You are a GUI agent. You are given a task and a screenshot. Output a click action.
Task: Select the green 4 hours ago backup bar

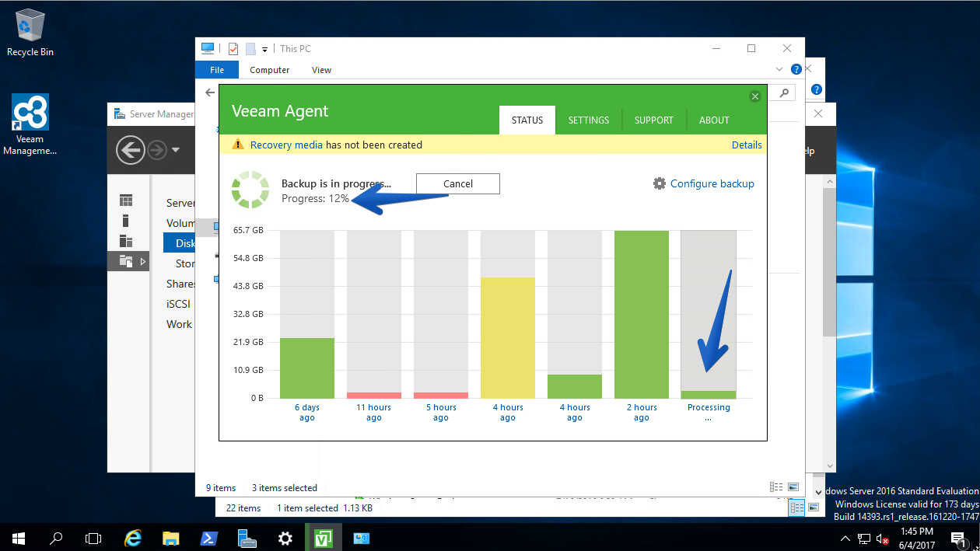point(575,386)
